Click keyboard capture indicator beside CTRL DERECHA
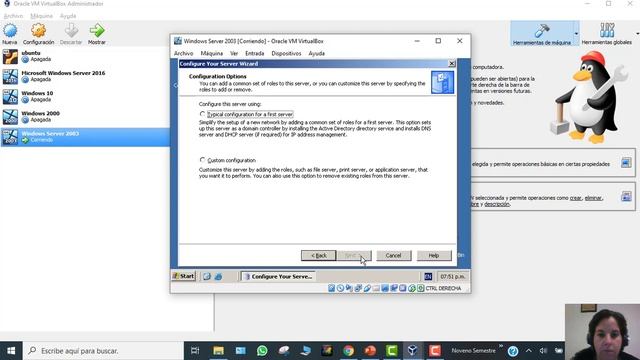640x360 pixels. click(421, 288)
